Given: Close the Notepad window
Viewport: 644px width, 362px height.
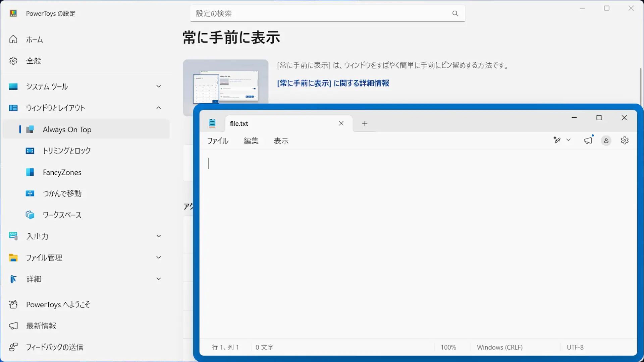Looking at the screenshot, I should coord(624,118).
